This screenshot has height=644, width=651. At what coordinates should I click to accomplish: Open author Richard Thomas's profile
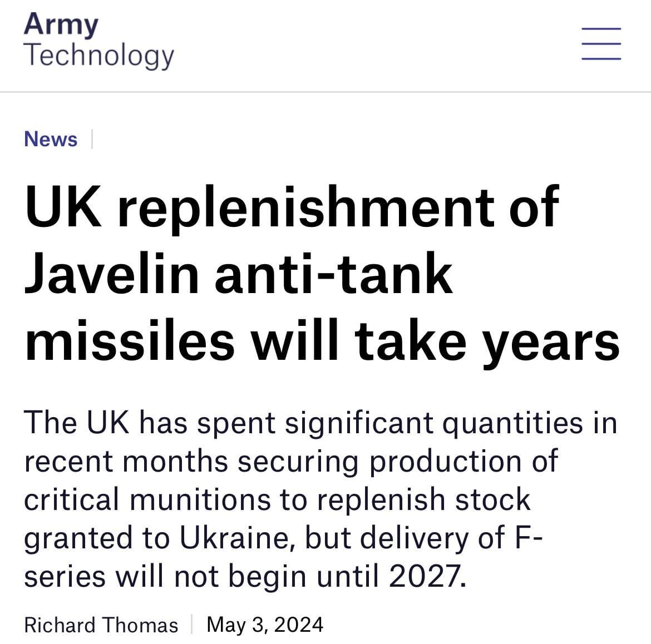(x=101, y=625)
